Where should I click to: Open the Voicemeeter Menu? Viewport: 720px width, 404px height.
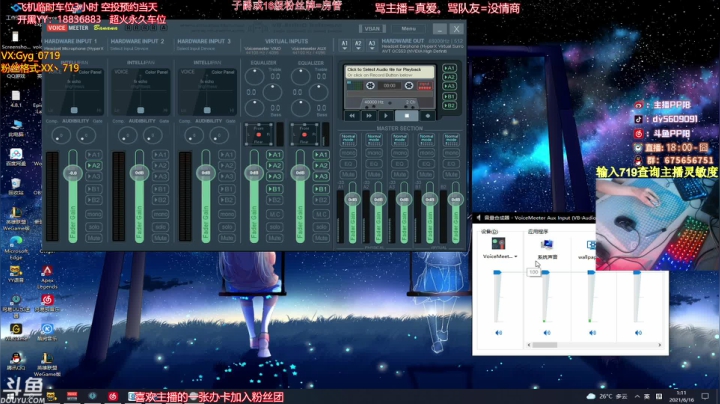(x=409, y=28)
